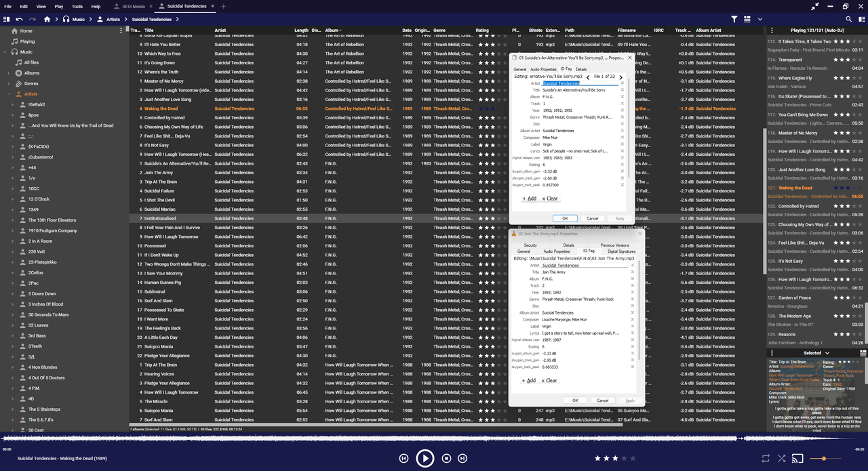Open the view options dropdown arrow
This screenshot has height=471, width=868.
pos(760,19)
